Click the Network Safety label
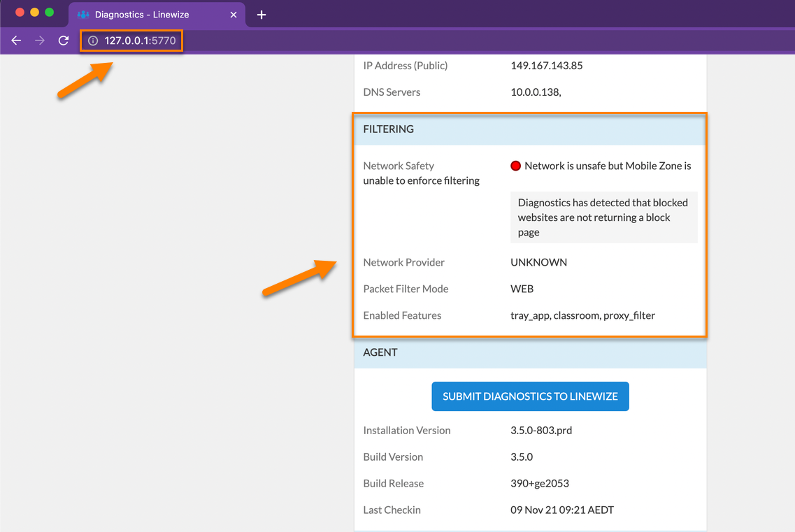 pos(399,166)
